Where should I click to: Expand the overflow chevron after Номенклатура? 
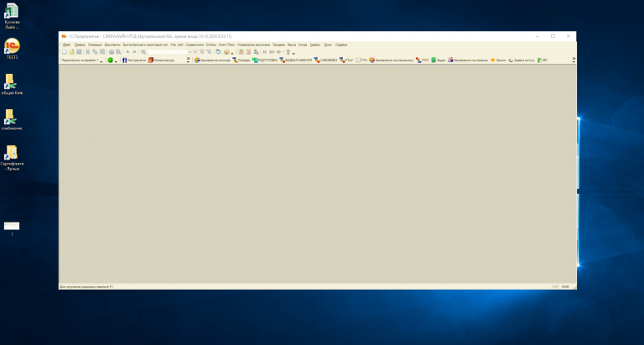(x=188, y=60)
